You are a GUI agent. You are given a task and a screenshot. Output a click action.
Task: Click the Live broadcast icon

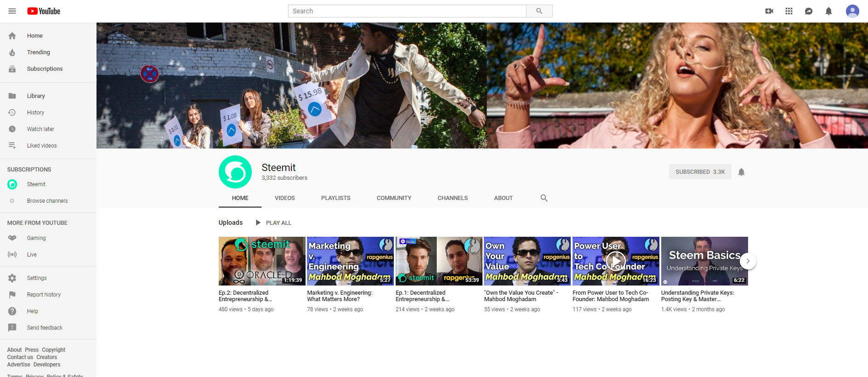click(x=12, y=255)
